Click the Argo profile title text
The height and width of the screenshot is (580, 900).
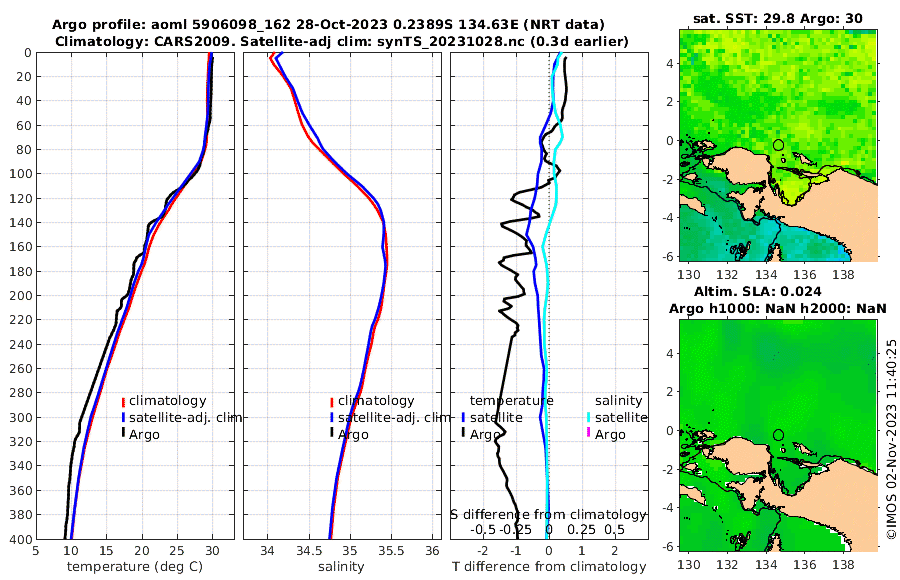[328, 25]
